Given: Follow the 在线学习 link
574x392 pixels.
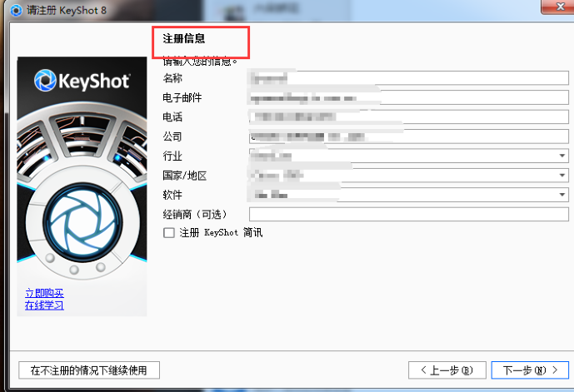Looking at the screenshot, I should [44, 305].
